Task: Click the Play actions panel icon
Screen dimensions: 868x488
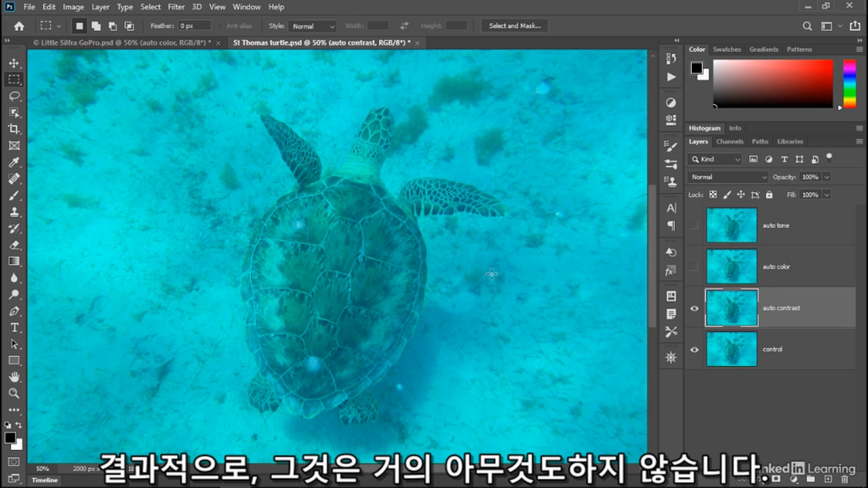Action: [x=671, y=77]
